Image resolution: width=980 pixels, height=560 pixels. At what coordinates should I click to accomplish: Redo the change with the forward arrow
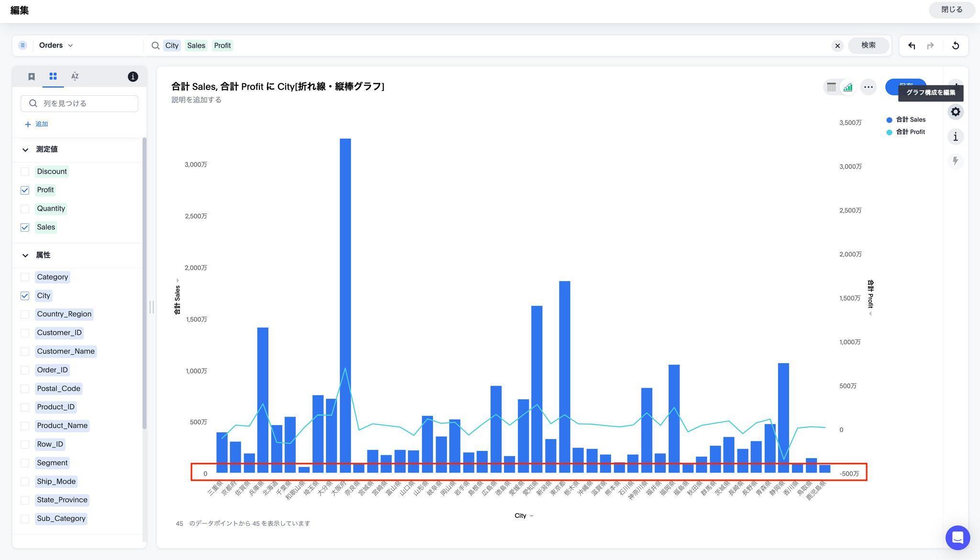(x=930, y=45)
